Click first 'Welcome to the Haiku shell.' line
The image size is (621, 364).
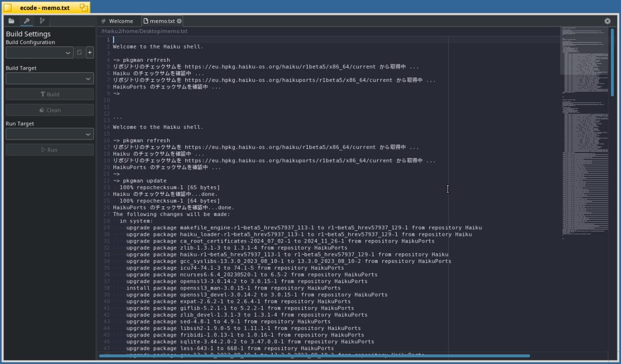click(x=158, y=47)
